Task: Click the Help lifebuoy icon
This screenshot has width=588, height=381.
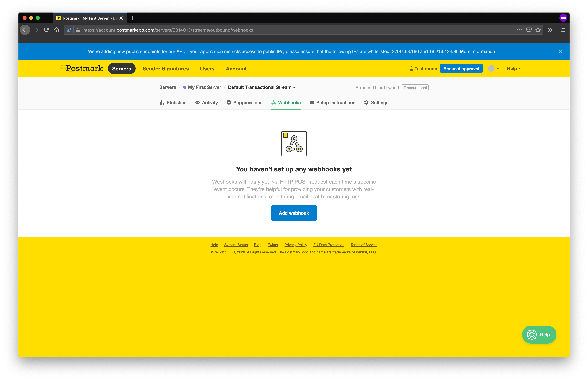Action: [x=533, y=335]
